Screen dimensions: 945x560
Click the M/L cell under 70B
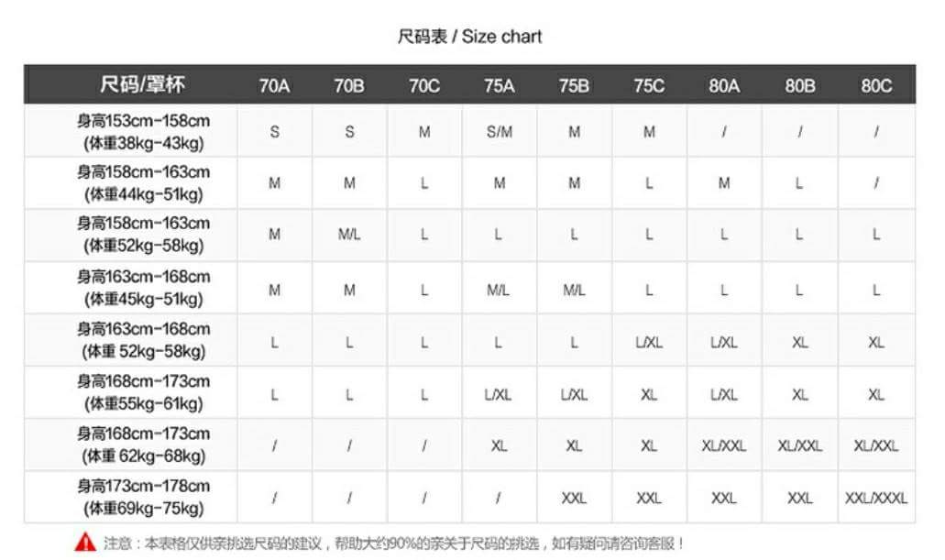(x=349, y=235)
